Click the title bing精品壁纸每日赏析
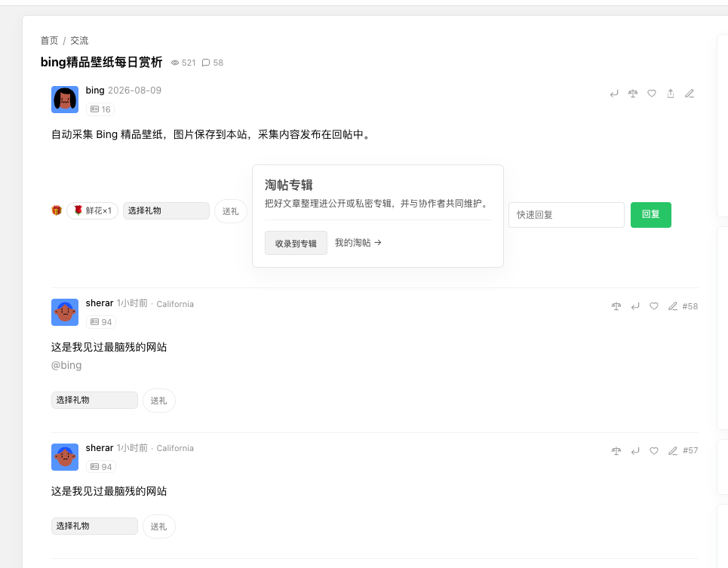 101,62
